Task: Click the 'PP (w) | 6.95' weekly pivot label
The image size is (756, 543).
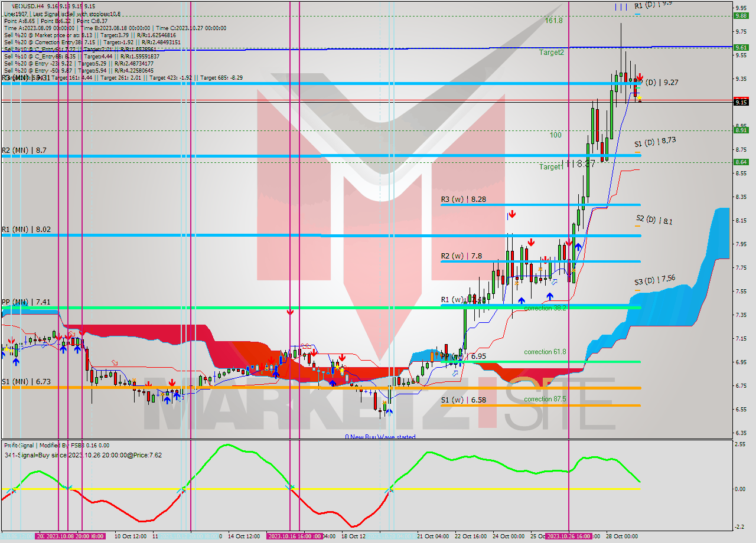Action: click(464, 356)
